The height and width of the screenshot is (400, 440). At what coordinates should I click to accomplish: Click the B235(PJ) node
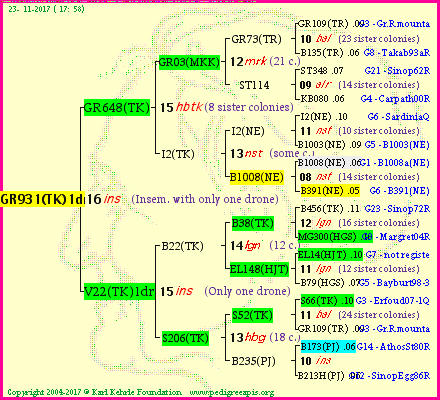253,361
